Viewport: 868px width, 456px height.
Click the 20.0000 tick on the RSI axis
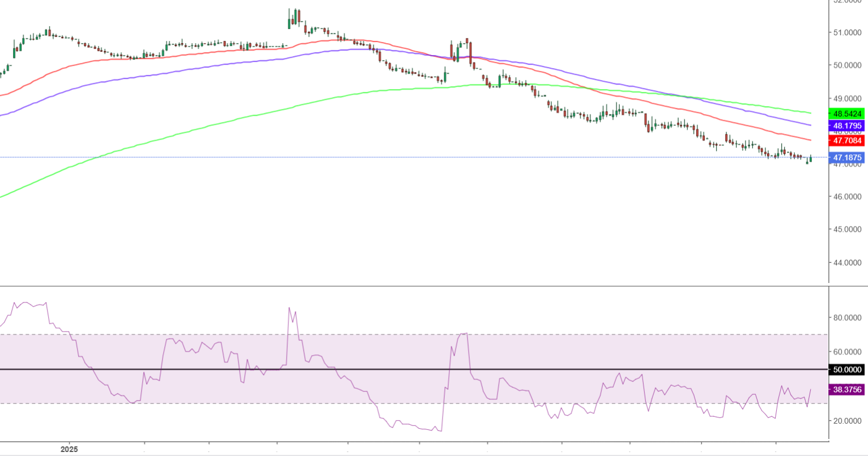[x=849, y=421]
